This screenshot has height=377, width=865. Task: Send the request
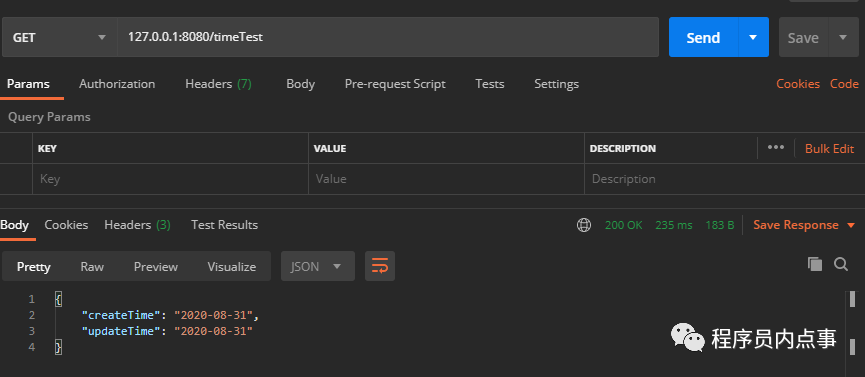click(703, 37)
